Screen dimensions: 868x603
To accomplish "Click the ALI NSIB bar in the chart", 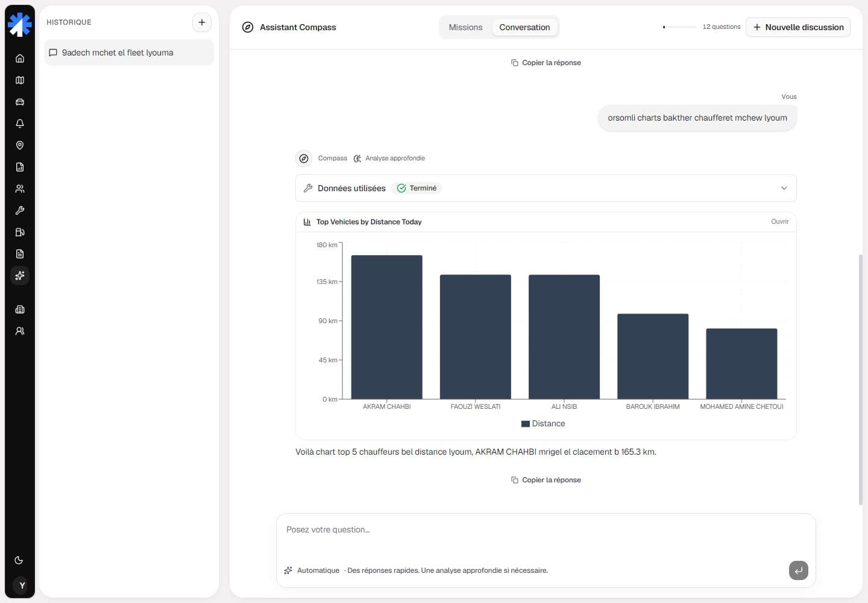I will point(564,337).
